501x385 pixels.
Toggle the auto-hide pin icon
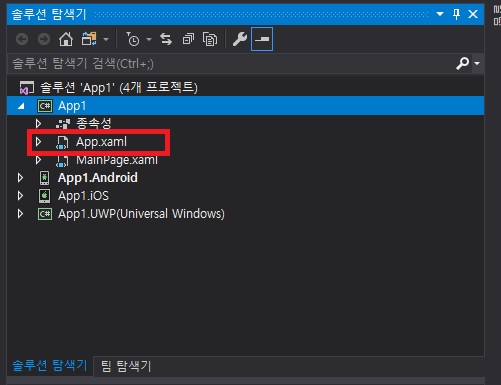pos(456,14)
